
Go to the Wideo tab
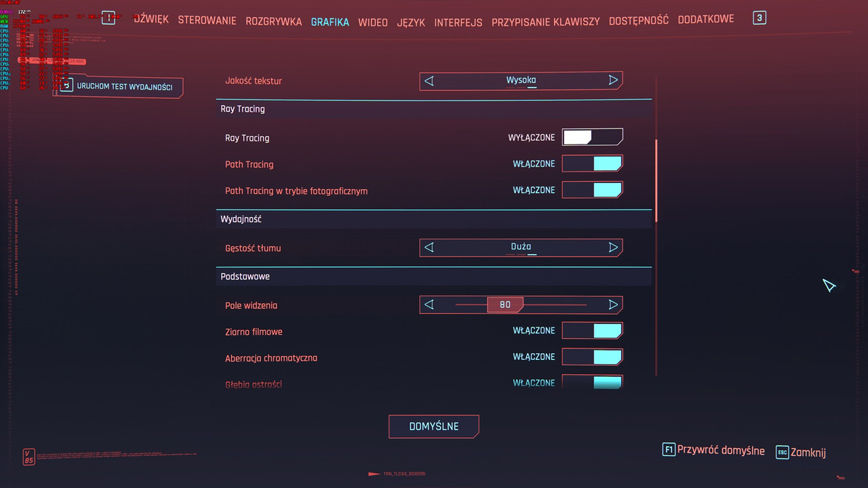tap(373, 22)
